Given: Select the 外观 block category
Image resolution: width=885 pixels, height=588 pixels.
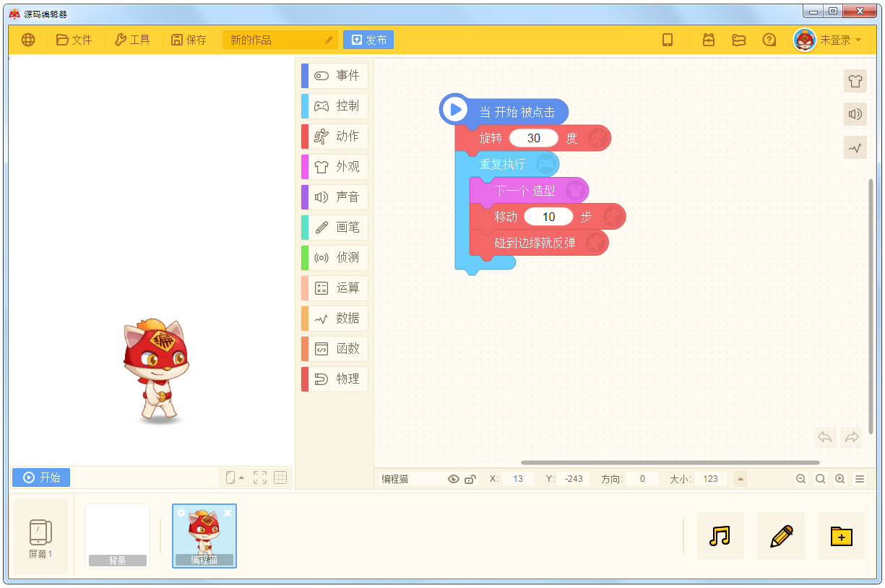Looking at the screenshot, I should coord(334,167).
